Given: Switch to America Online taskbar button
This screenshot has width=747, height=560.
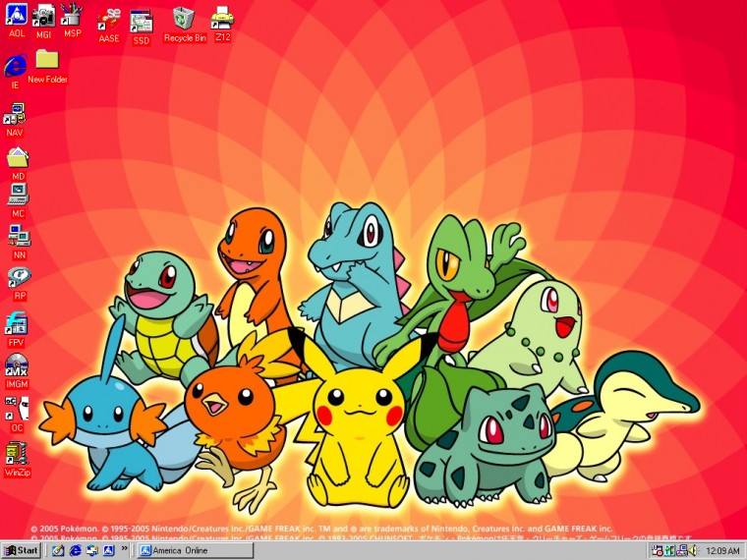Looking at the screenshot, I should 196,550.
